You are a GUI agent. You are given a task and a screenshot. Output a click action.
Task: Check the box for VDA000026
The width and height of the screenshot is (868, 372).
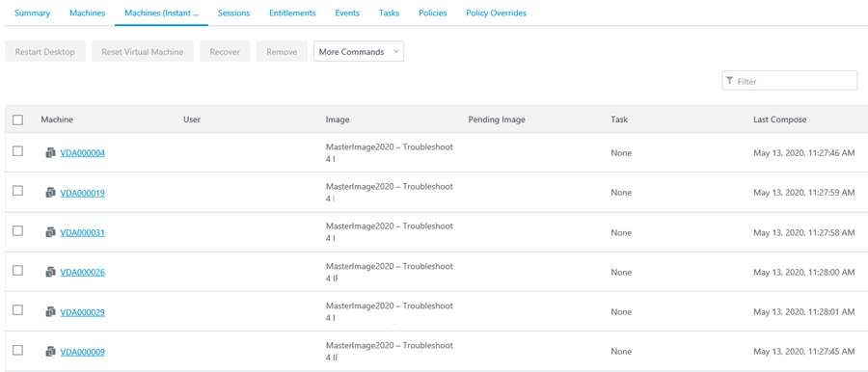pyautogui.click(x=17, y=270)
